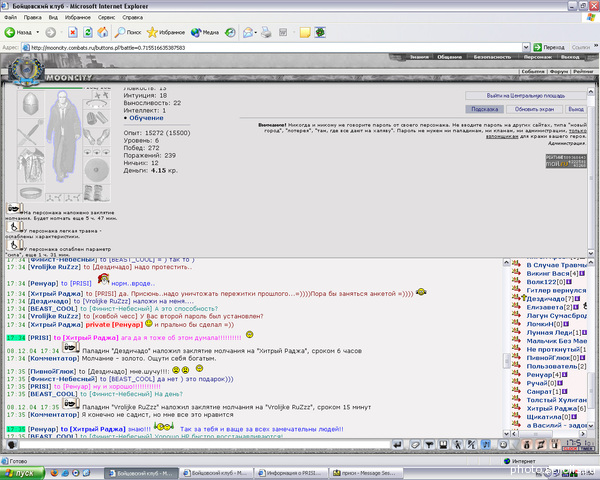The image size is (600, 480).
Task: Open the browser Home page icon
Action: [103, 33]
